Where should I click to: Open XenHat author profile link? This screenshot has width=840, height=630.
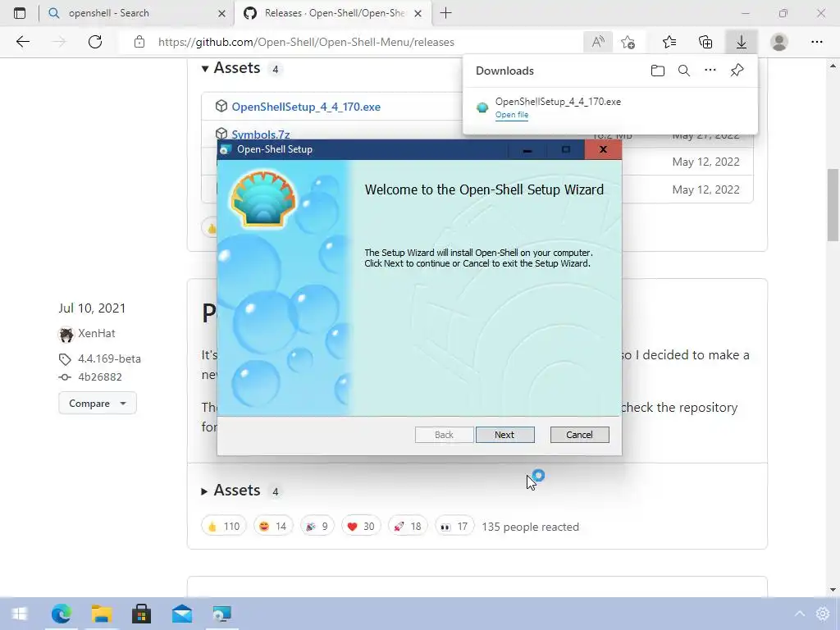[x=97, y=333]
